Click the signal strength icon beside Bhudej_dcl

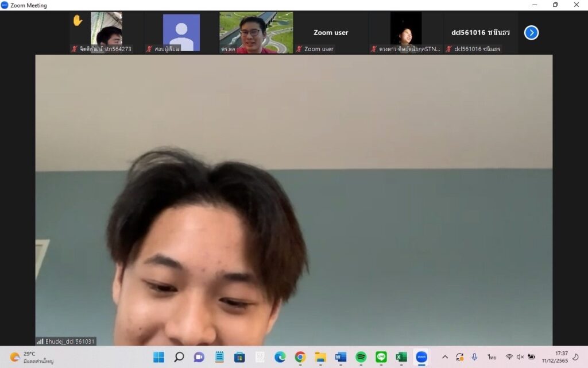pos(40,342)
